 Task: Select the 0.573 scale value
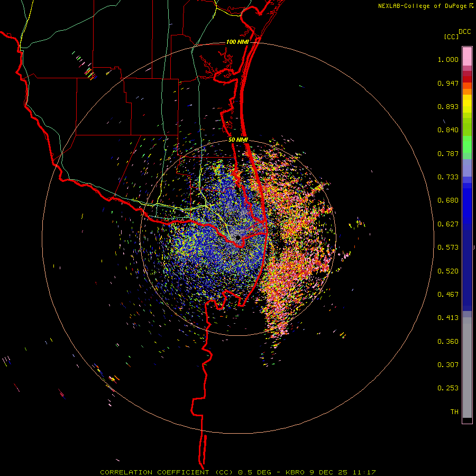448,248
